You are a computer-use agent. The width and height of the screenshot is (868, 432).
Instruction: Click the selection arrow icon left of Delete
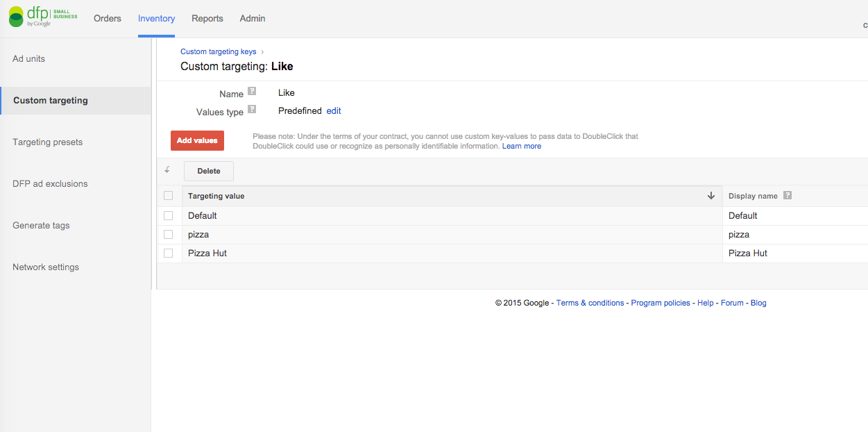click(x=167, y=170)
